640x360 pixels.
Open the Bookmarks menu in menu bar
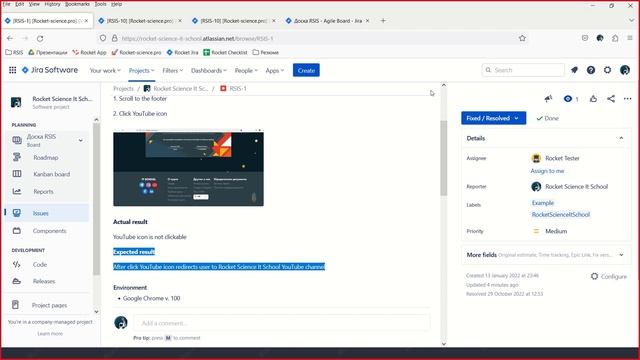77,4
